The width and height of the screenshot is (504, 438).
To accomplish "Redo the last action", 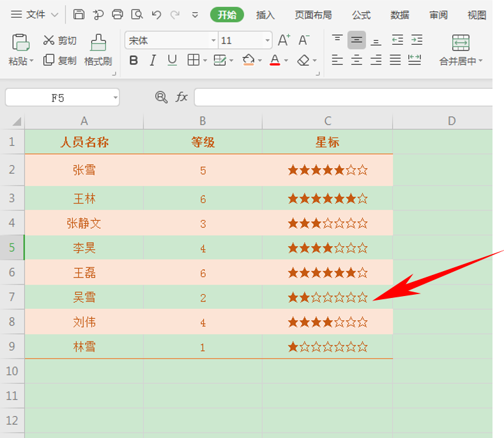I will pos(175,15).
